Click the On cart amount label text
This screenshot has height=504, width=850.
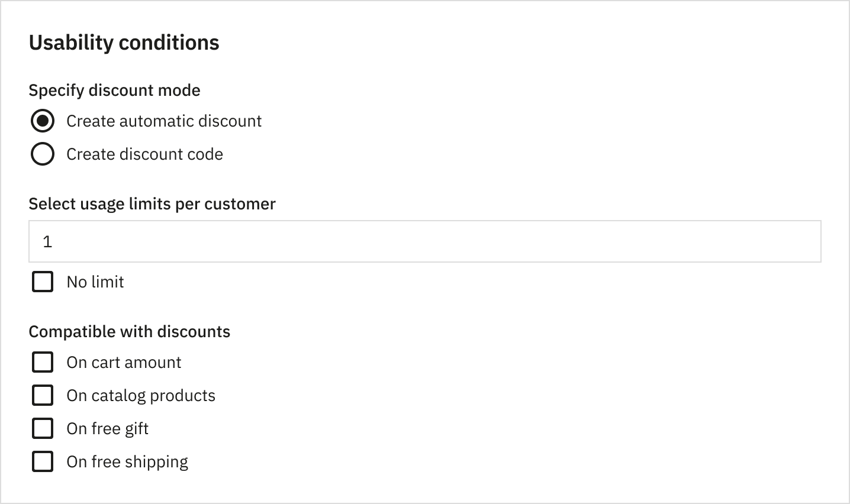tap(123, 362)
